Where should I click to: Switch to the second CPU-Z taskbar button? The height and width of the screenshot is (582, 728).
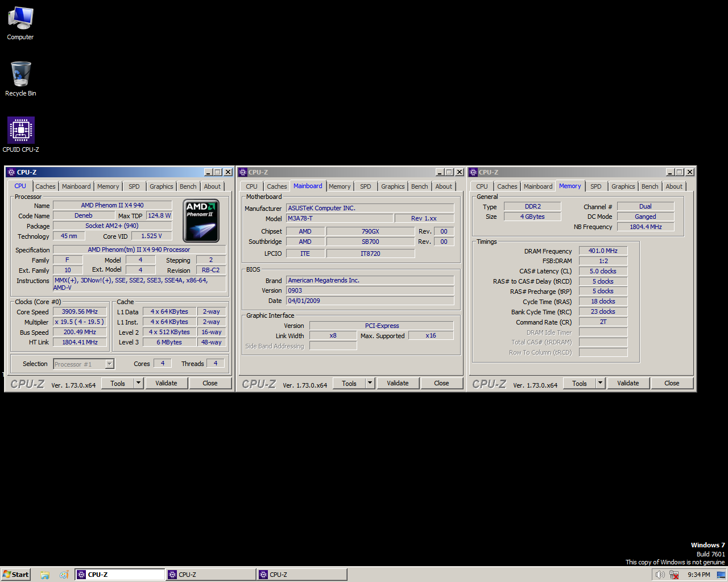[211, 575]
